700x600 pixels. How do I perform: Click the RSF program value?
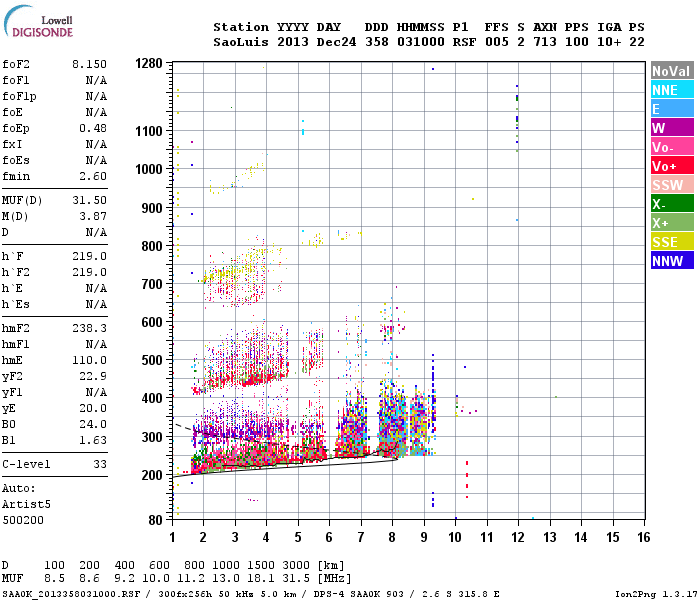[464, 42]
